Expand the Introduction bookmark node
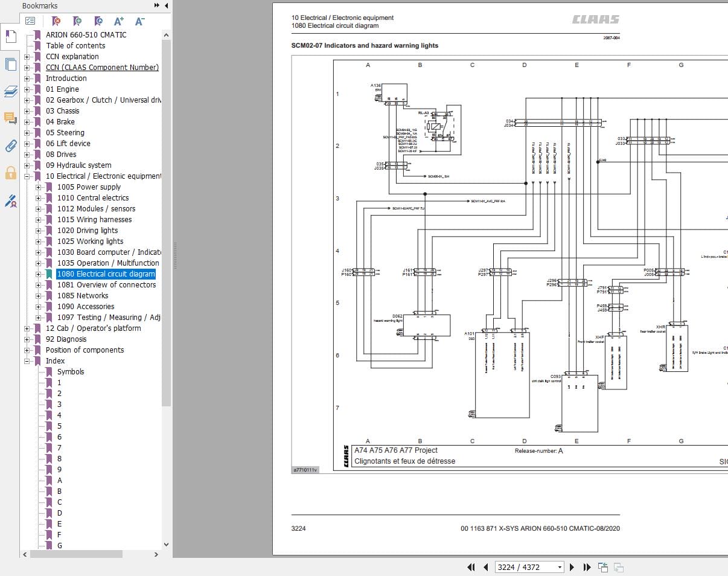Image resolution: width=728 pixels, height=576 pixels. pos(27,78)
